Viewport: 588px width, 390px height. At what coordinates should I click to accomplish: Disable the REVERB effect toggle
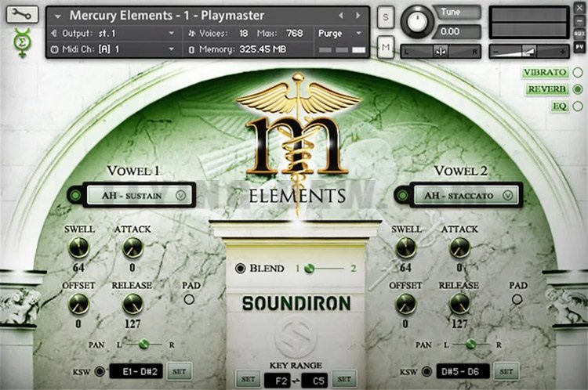(578, 89)
